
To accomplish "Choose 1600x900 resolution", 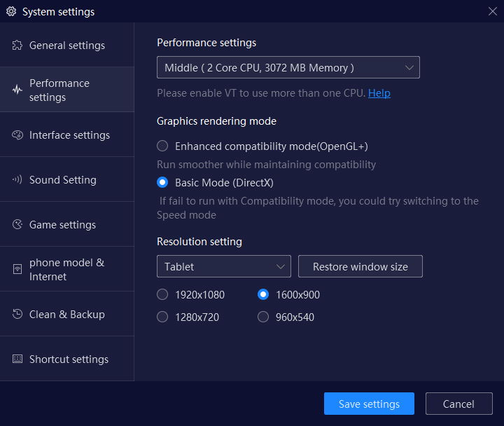I will click(263, 294).
